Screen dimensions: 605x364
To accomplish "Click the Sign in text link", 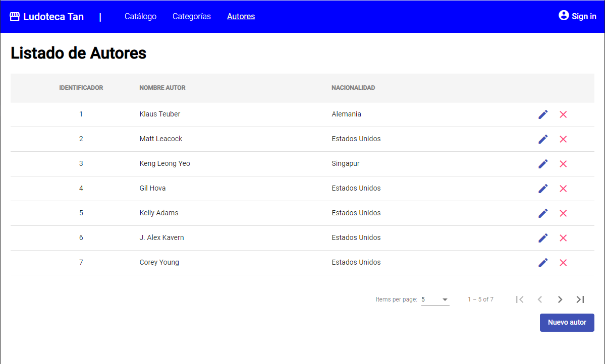I will [584, 16].
